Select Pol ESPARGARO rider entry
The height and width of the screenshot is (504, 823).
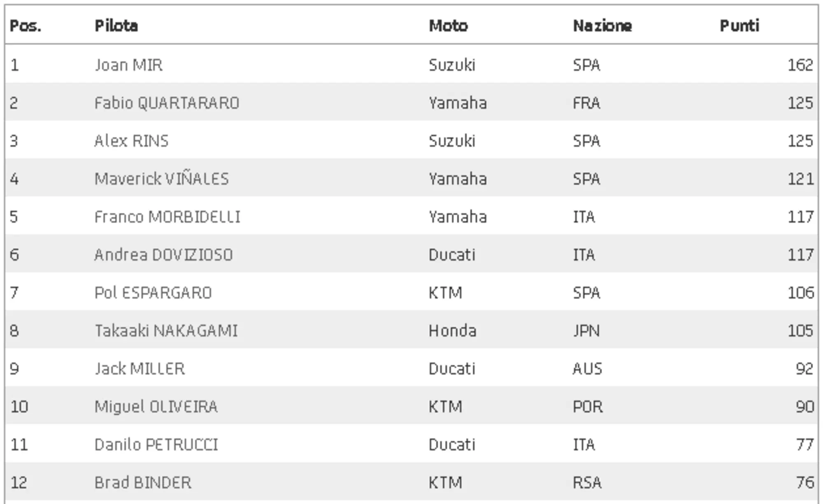(153, 293)
